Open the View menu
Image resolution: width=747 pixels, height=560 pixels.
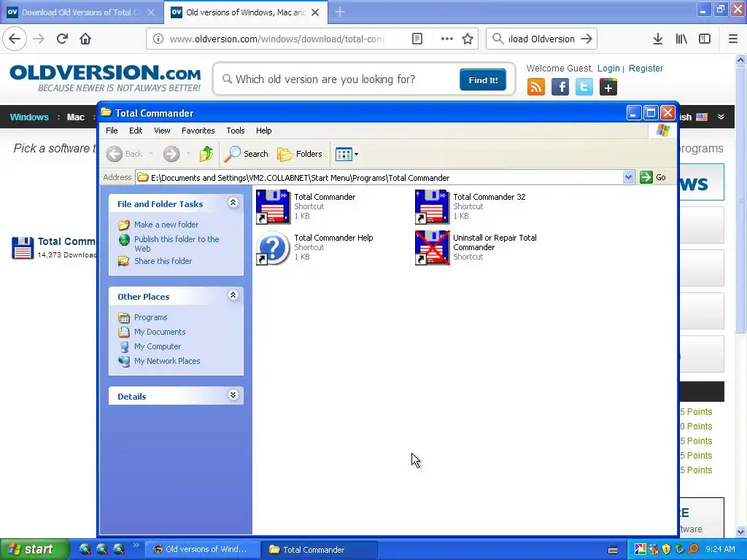point(162,131)
